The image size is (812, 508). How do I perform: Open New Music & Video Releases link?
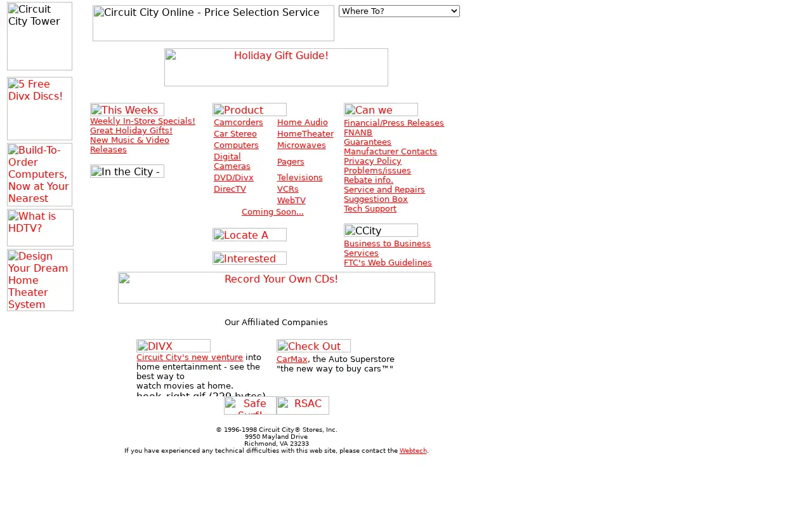coord(129,145)
